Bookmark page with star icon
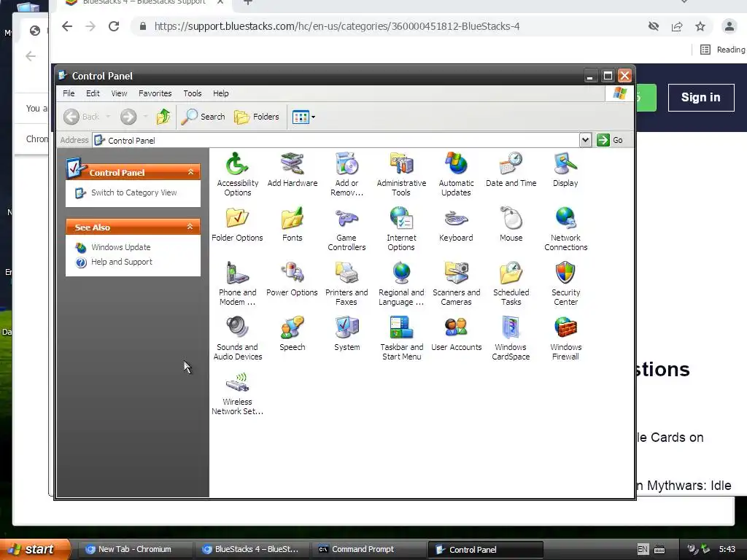 700,26
